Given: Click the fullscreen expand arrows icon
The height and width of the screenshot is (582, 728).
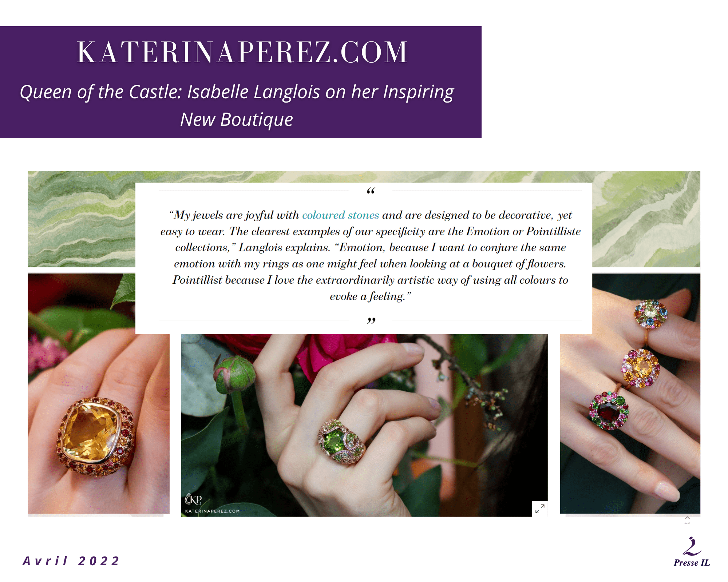Looking at the screenshot, I should point(540,509).
